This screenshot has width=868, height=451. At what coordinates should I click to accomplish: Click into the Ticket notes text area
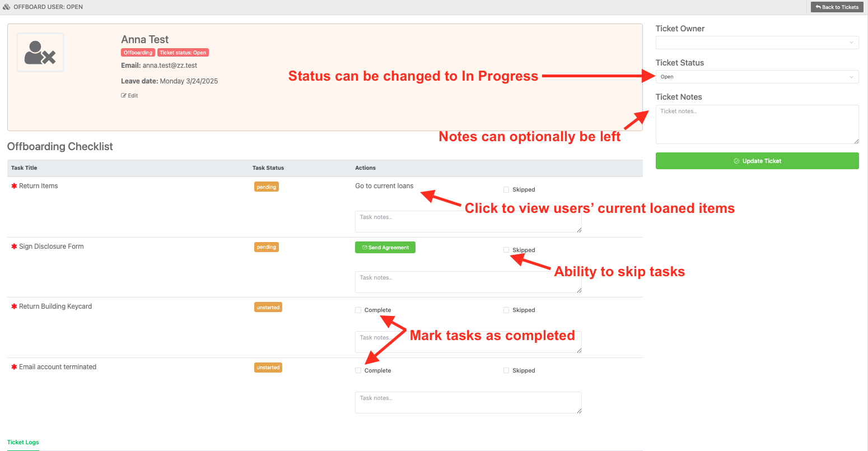pyautogui.click(x=757, y=124)
